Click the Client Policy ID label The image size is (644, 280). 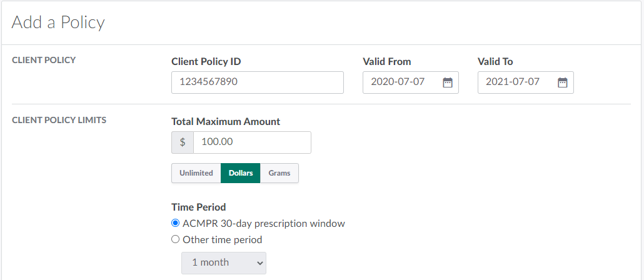[x=206, y=61]
